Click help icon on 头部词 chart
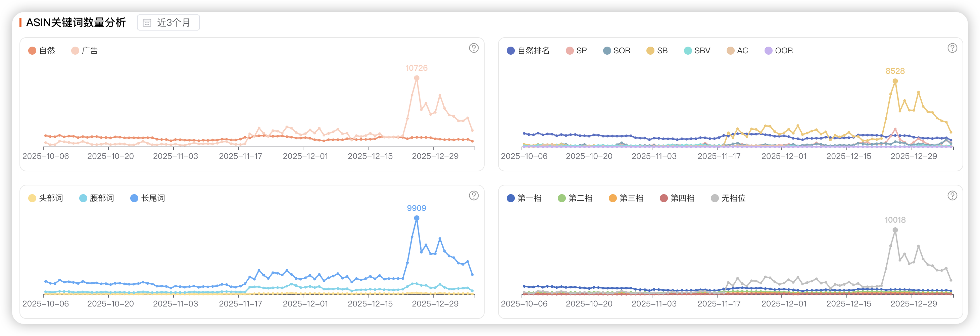This screenshot has height=336, width=980. tap(473, 196)
